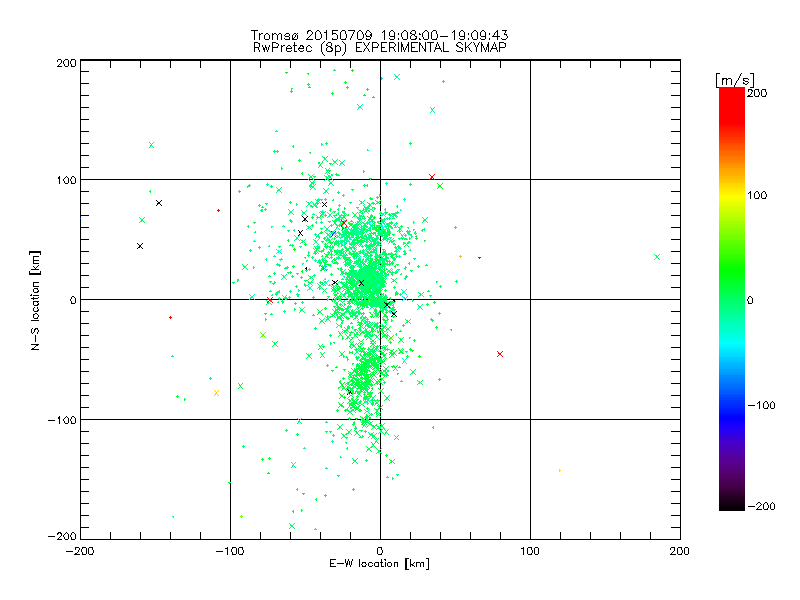The height and width of the screenshot is (600, 800).
Task: Click the velocity colorbar legend
Action: (x=732, y=299)
